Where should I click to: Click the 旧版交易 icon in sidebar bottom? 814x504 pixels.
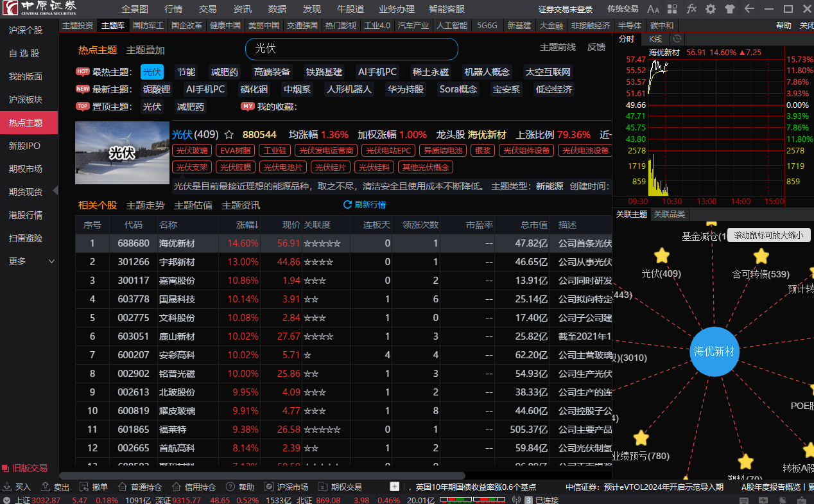[6, 469]
